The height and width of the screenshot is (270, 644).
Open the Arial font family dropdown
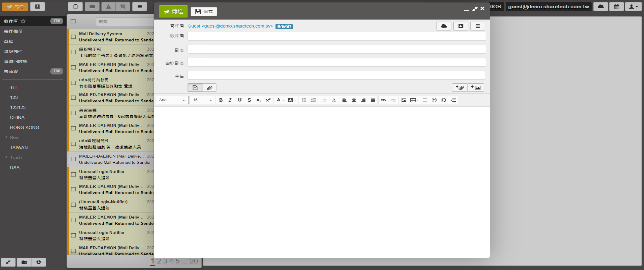pos(172,100)
